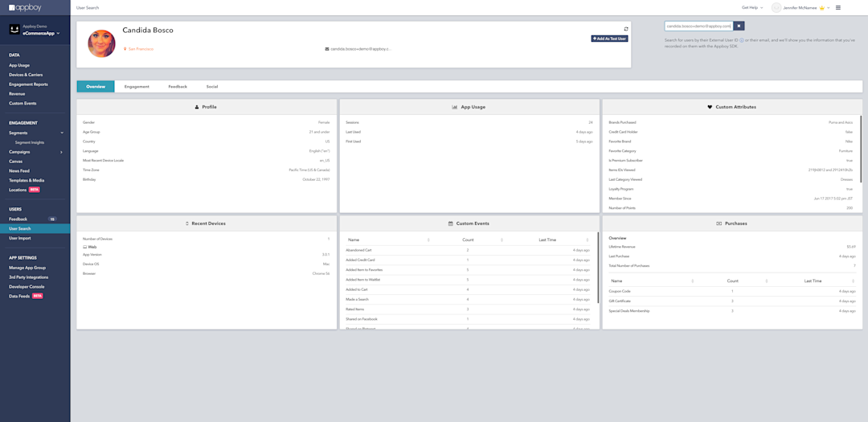Open the eCommerceApp app switcher dropdown

42,34
